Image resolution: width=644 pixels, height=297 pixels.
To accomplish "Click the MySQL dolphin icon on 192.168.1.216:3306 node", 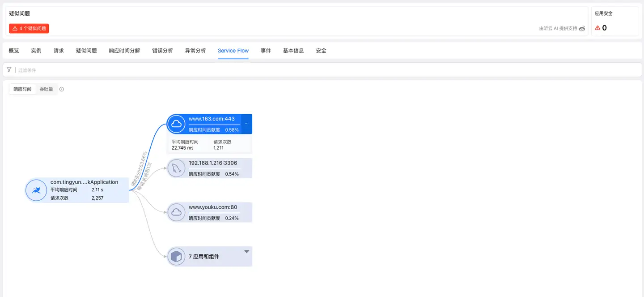I will (176, 168).
